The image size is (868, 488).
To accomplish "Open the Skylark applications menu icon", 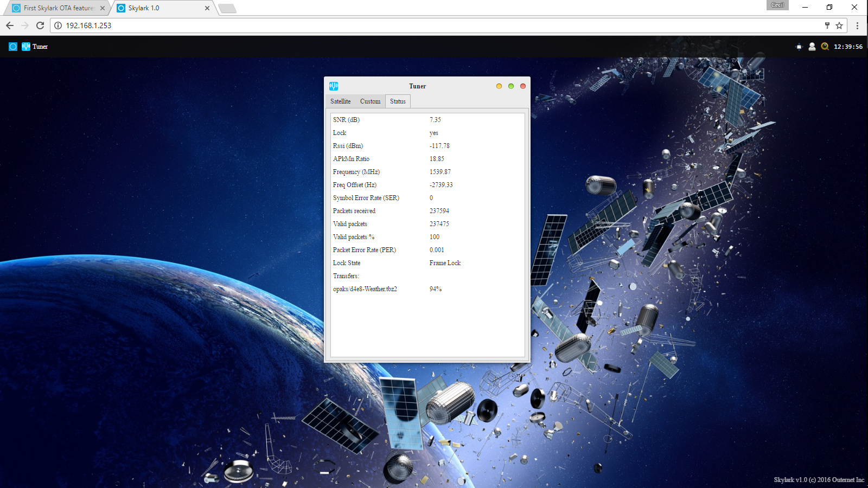I will (x=13, y=47).
